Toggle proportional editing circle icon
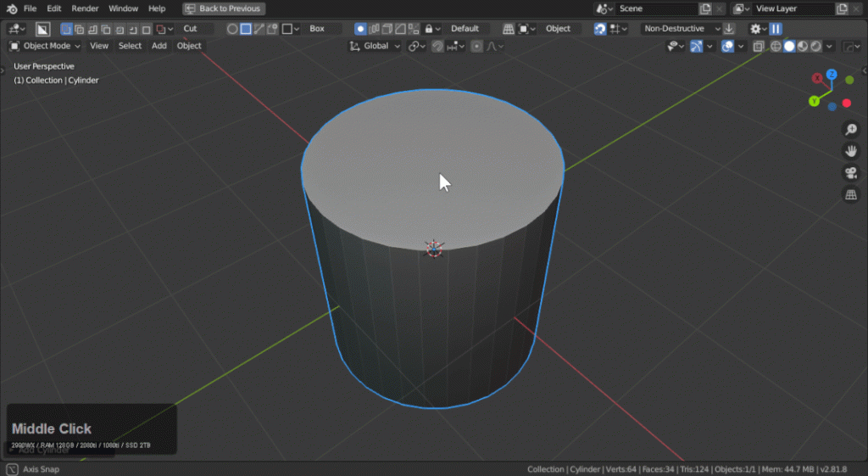The image size is (868, 476). tap(476, 46)
